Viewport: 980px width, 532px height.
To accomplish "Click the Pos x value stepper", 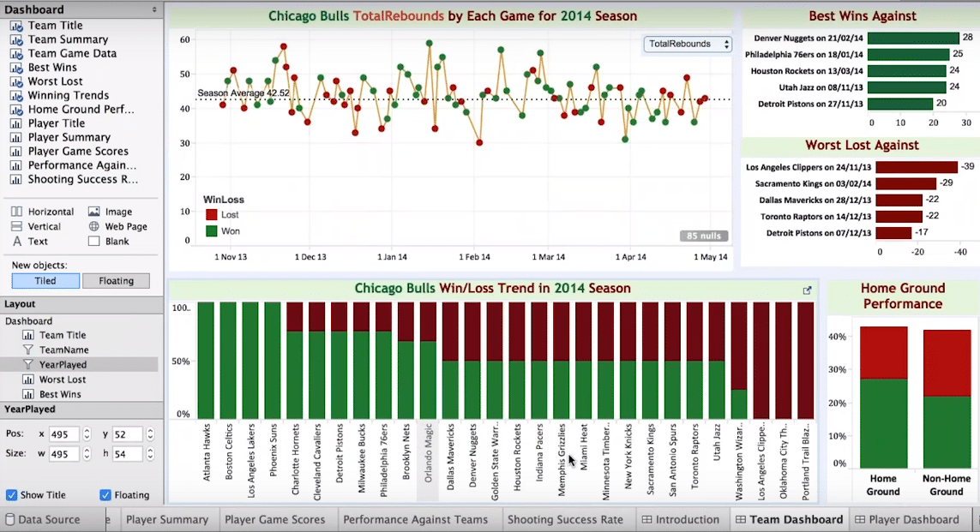I will (87, 434).
